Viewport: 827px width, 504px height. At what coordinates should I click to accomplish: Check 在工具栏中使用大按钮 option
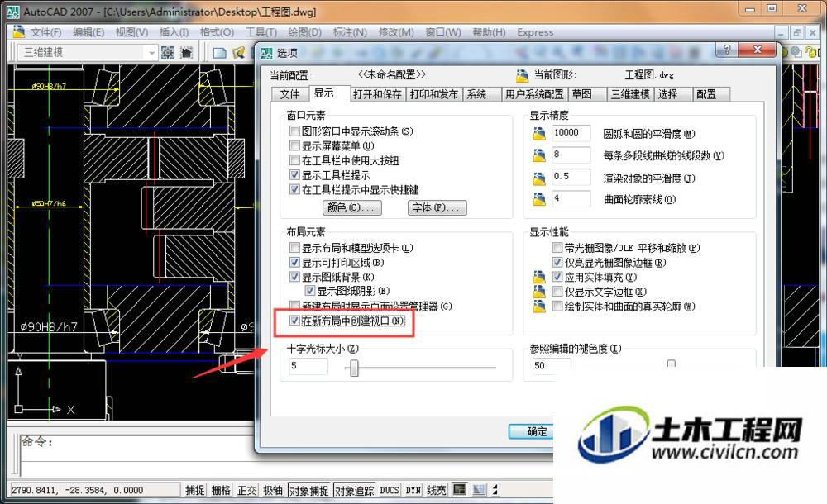[x=295, y=160]
